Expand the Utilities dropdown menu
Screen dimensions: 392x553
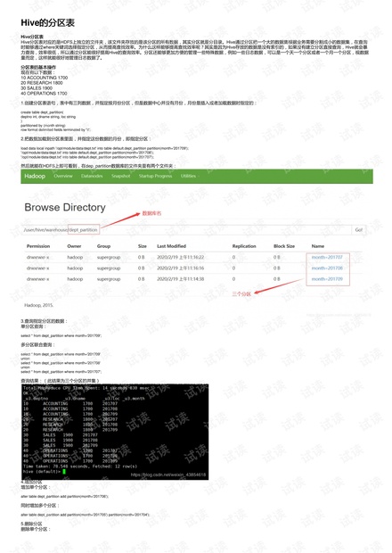click(x=190, y=176)
